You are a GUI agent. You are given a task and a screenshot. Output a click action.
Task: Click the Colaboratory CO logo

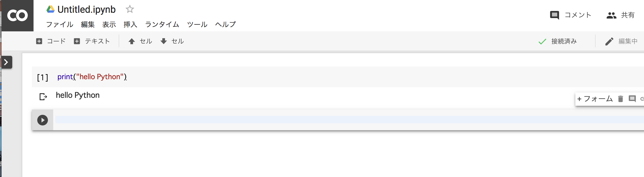tap(17, 15)
